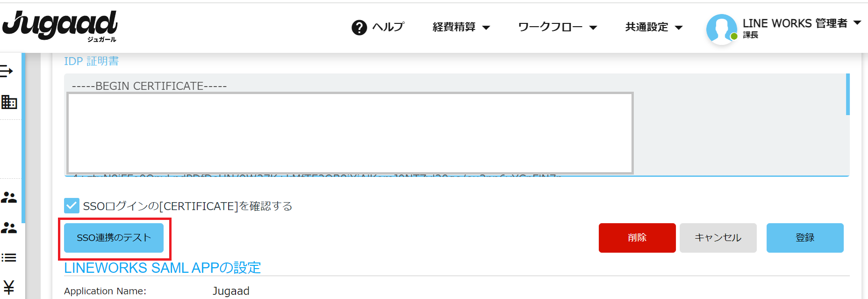Click inside the IDP 証明書 text area
Screen dimensions: 868x299
pos(456,125)
